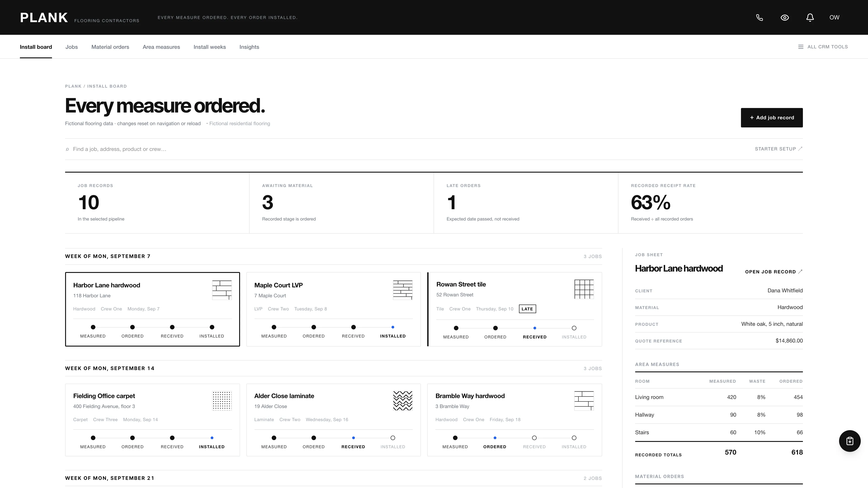Viewport: 868px width, 488px height.
Task: Click the search magnifier icon
Action: (67, 149)
